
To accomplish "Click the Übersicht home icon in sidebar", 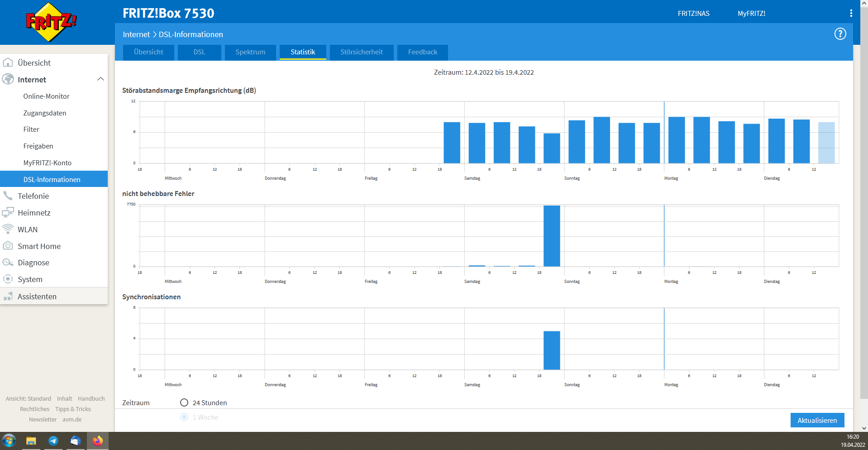I will pyautogui.click(x=8, y=62).
